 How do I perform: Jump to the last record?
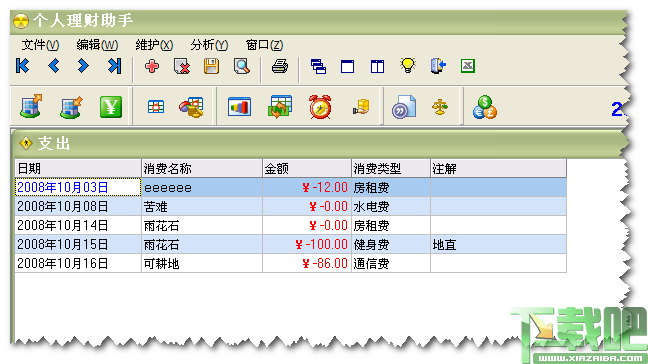[x=114, y=66]
